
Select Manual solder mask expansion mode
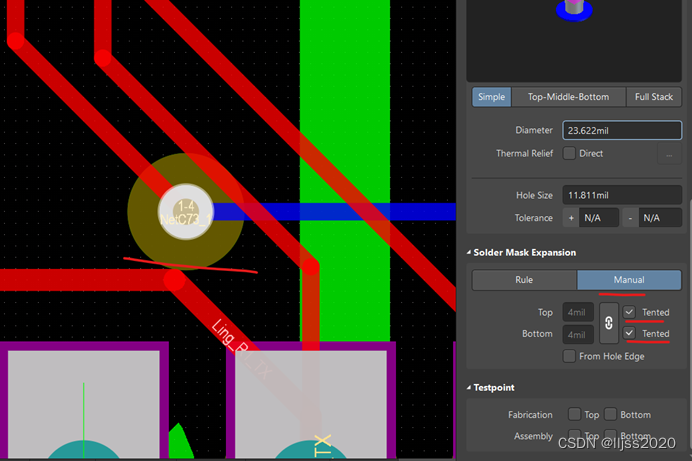(x=629, y=280)
